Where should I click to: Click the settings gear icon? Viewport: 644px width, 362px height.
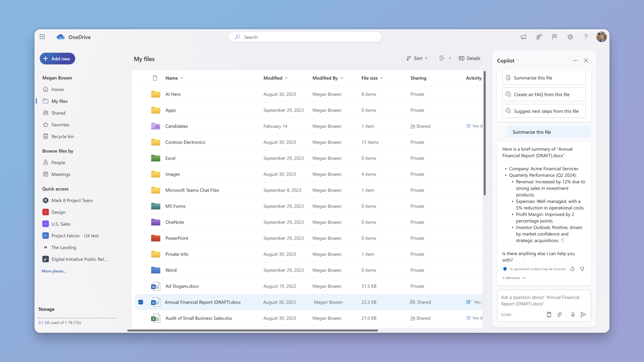570,37
